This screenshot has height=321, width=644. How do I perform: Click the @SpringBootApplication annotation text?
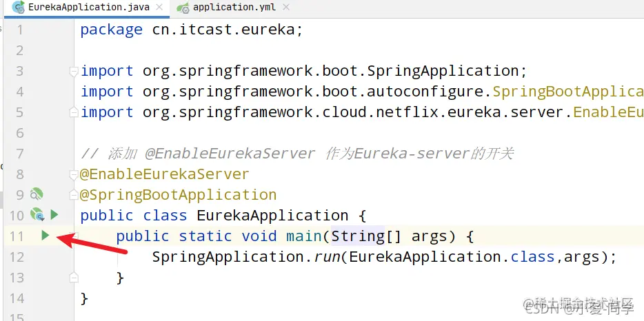tap(179, 194)
